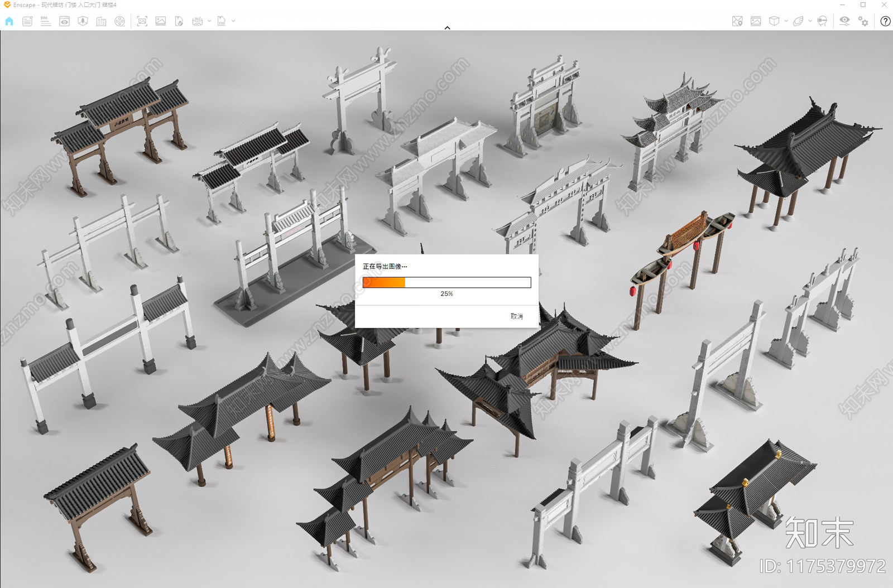
Task: Open the film reel video editor
Action: click(x=119, y=21)
